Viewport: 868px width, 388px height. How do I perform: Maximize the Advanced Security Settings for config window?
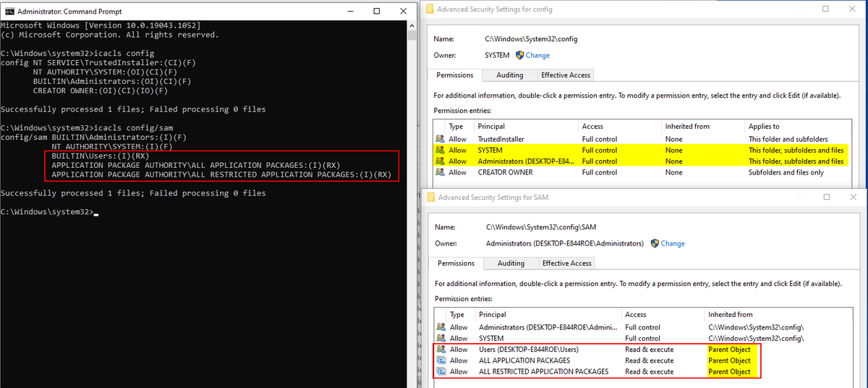tap(826, 9)
